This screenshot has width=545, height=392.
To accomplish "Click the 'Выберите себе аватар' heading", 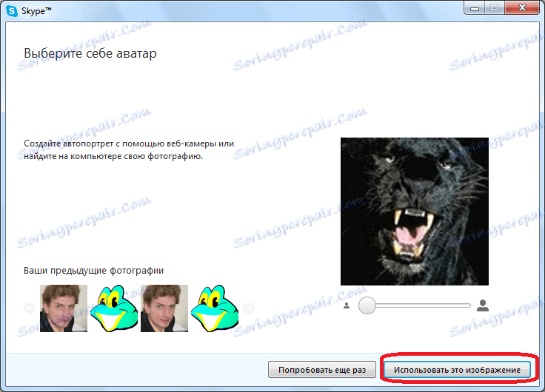I will (x=90, y=53).
